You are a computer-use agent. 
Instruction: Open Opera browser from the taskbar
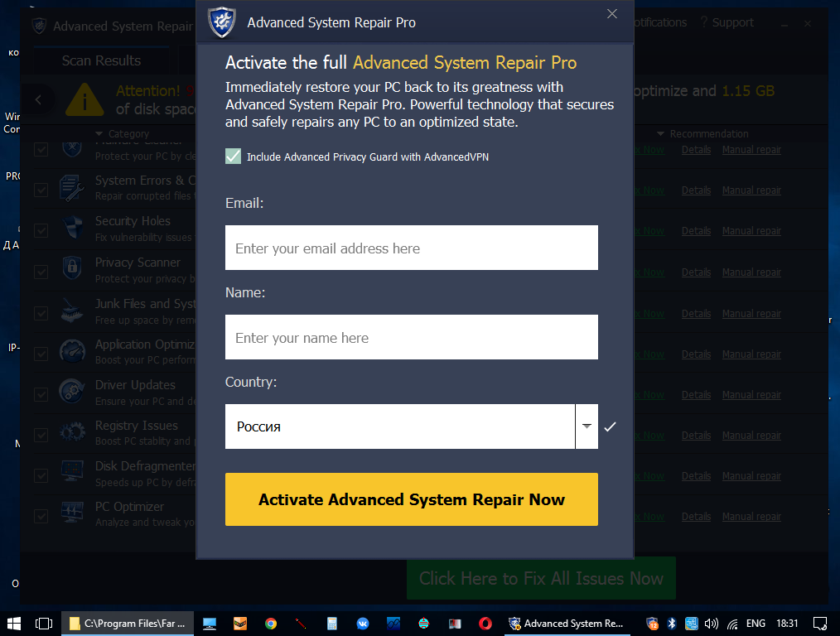[485, 623]
